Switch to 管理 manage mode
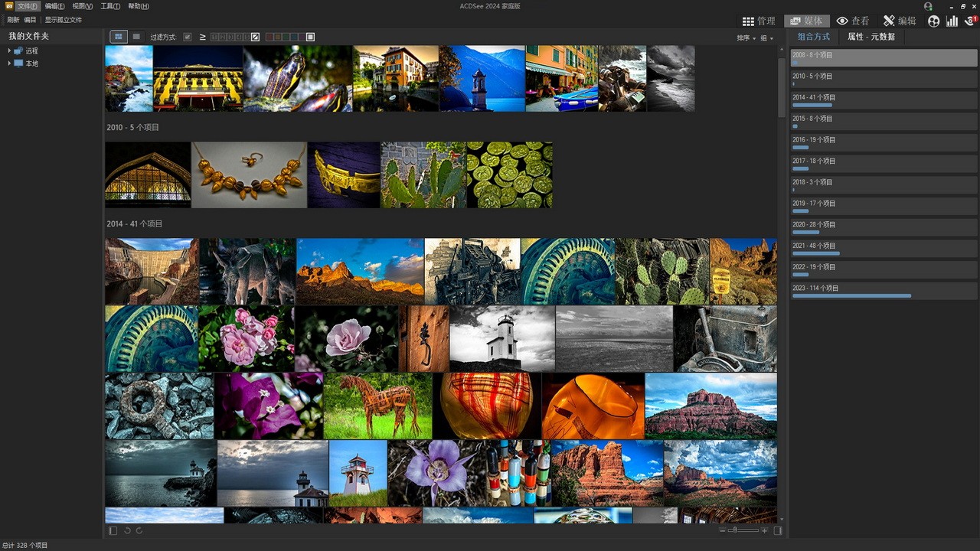The image size is (980, 551). tap(759, 21)
